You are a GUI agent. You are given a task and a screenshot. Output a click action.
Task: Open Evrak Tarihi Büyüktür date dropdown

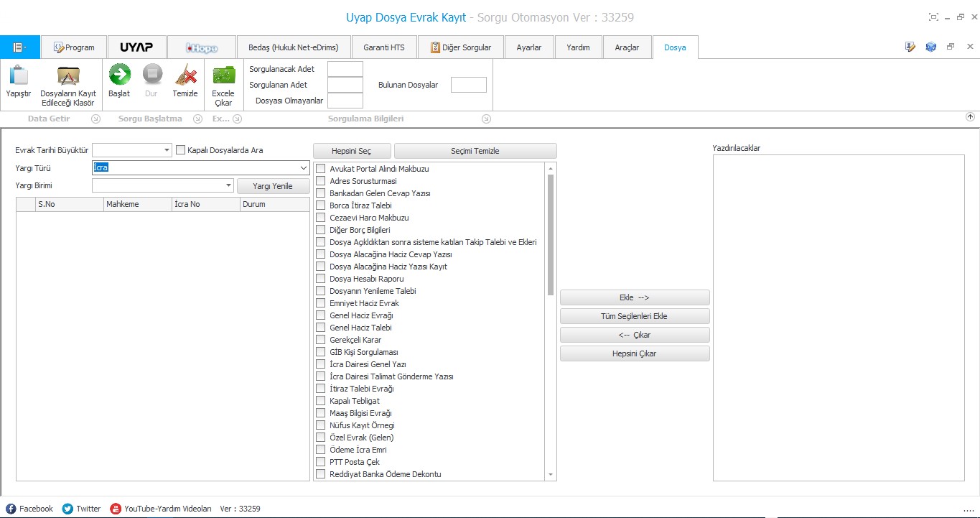(x=167, y=150)
